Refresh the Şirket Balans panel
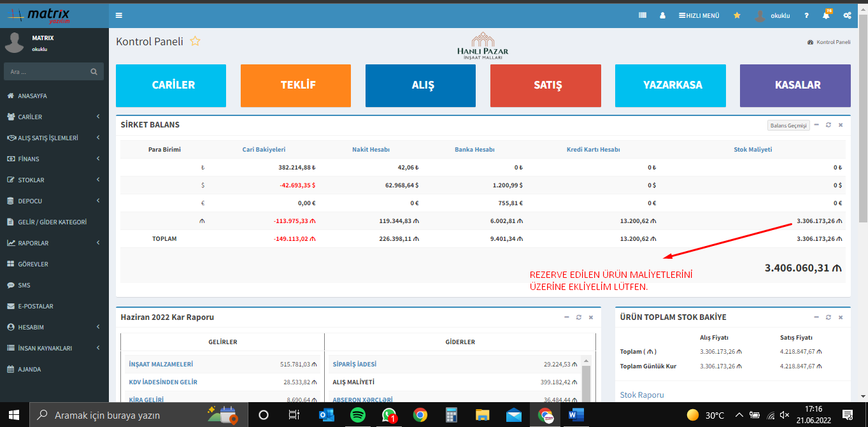 coord(829,125)
